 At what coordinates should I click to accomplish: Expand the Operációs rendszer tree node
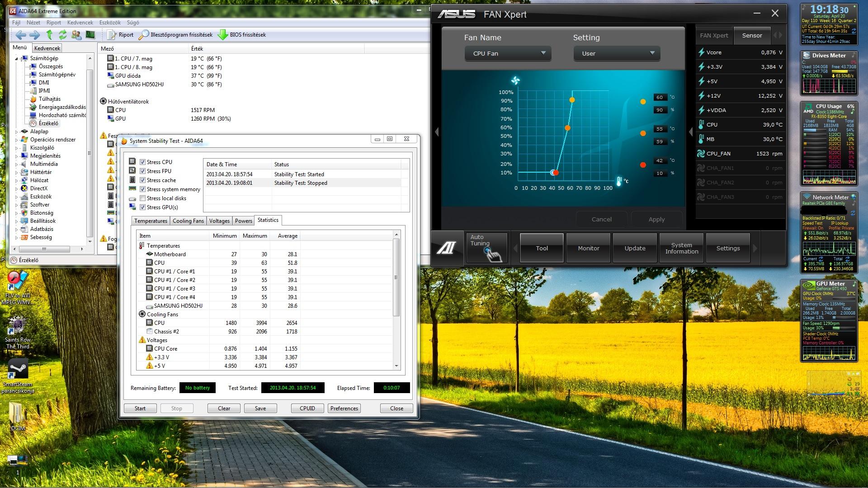point(17,140)
